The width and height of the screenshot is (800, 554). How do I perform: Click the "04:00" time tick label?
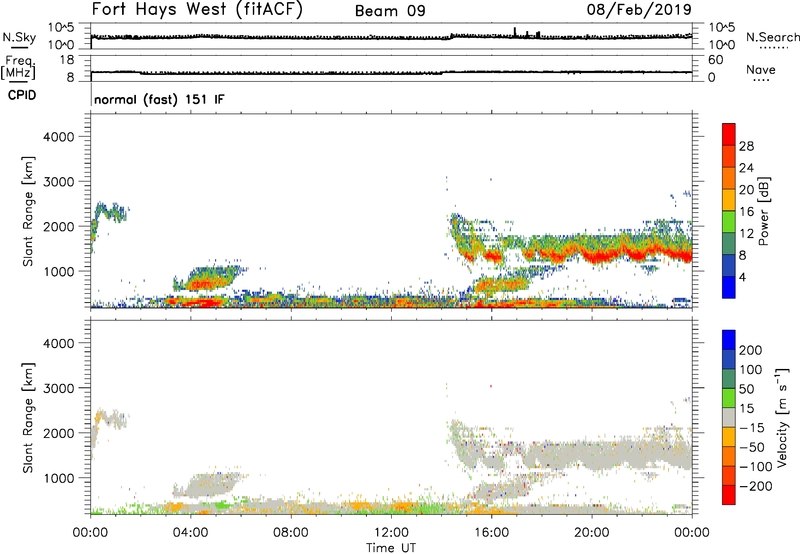click(190, 533)
